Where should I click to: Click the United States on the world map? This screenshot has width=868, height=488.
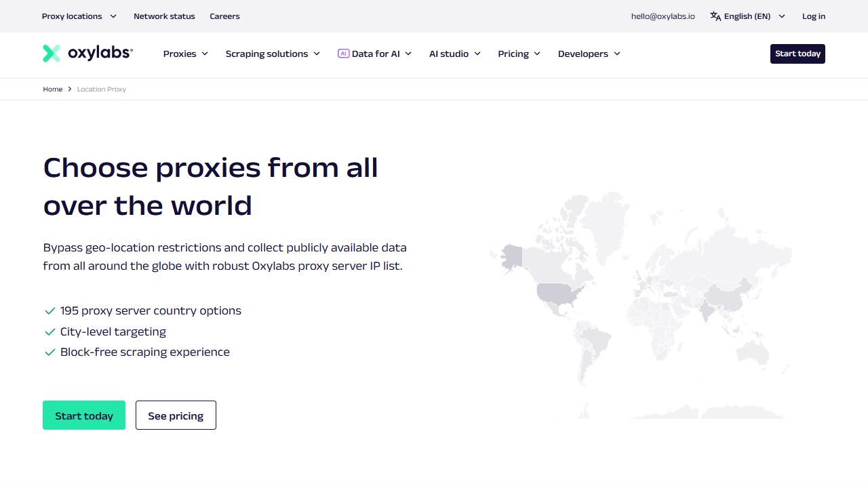point(559,294)
